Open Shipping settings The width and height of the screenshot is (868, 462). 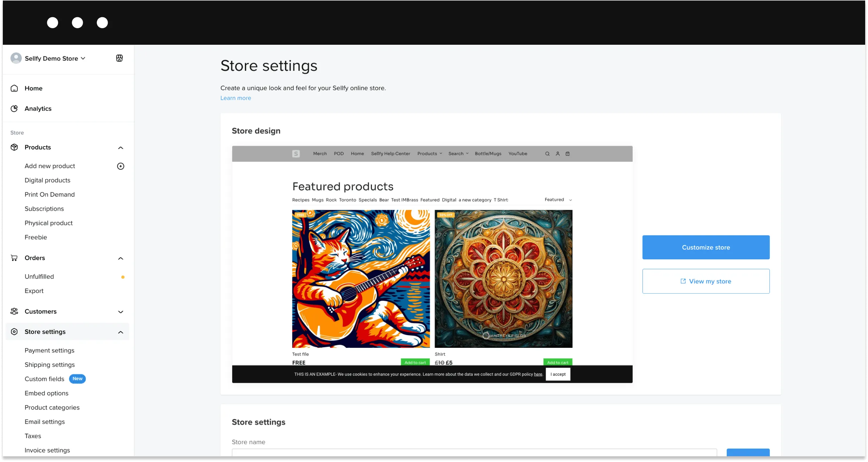50,365
